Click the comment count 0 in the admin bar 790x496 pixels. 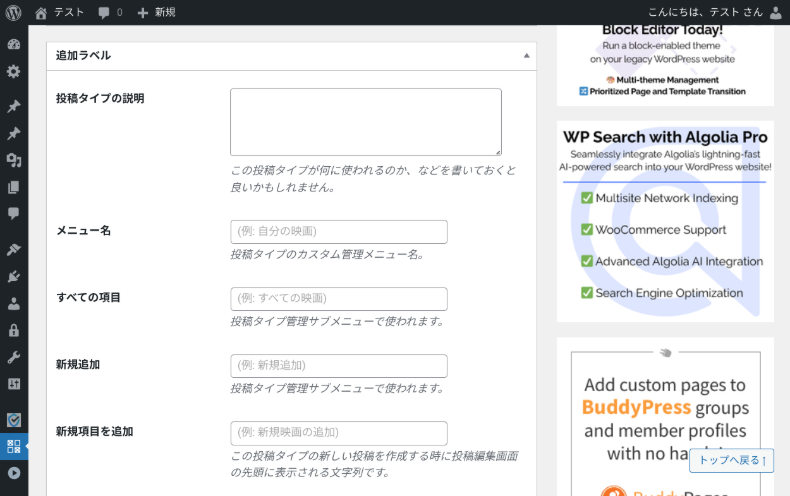(x=119, y=13)
